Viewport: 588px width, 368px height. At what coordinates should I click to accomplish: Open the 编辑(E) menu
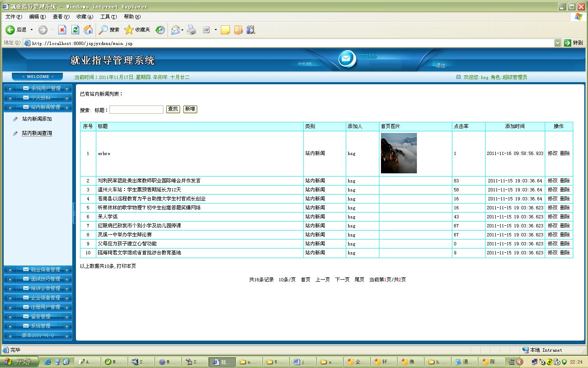38,17
